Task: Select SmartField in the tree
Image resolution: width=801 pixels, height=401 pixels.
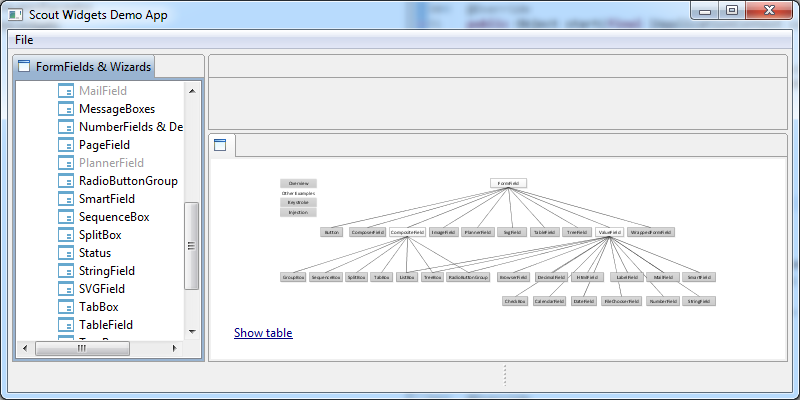Action: pos(107,199)
